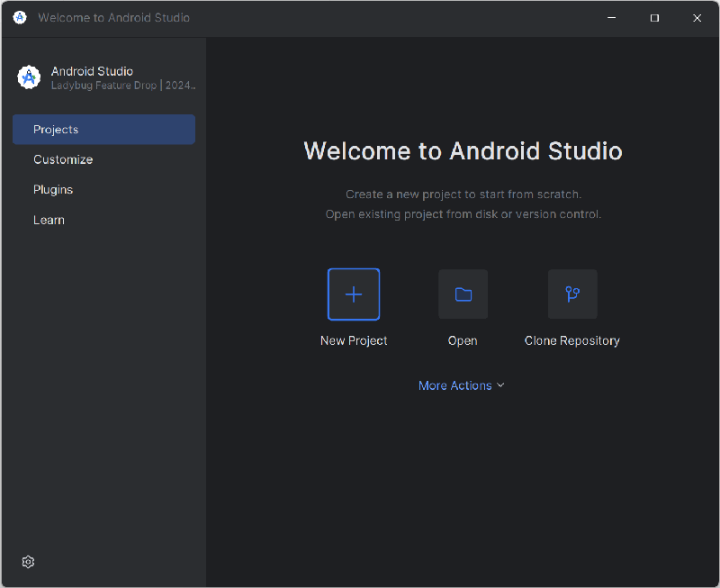Image resolution: width=720 pixels, height=588 pixels.
Task: Open settings via the gear icon
Action: (28, 562)
